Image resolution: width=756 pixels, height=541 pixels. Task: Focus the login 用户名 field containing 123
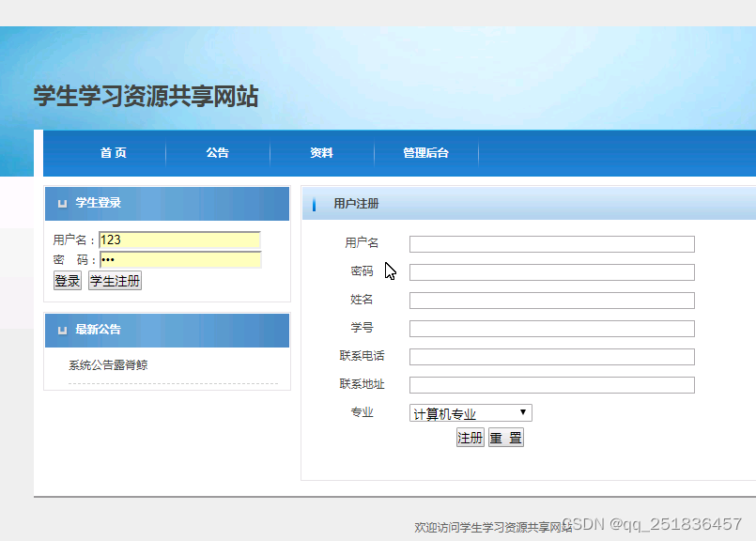point(179,240)
